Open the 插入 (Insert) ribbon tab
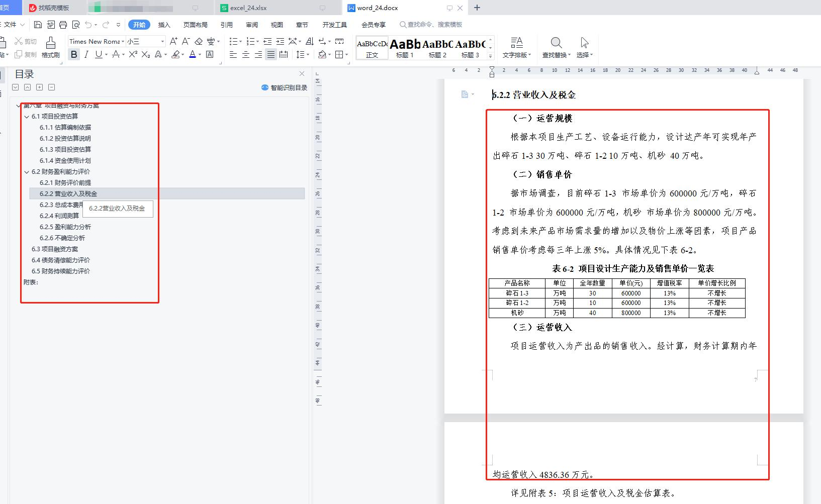The width and height of the screenshot is (821, 504). [x=164, y=25]
